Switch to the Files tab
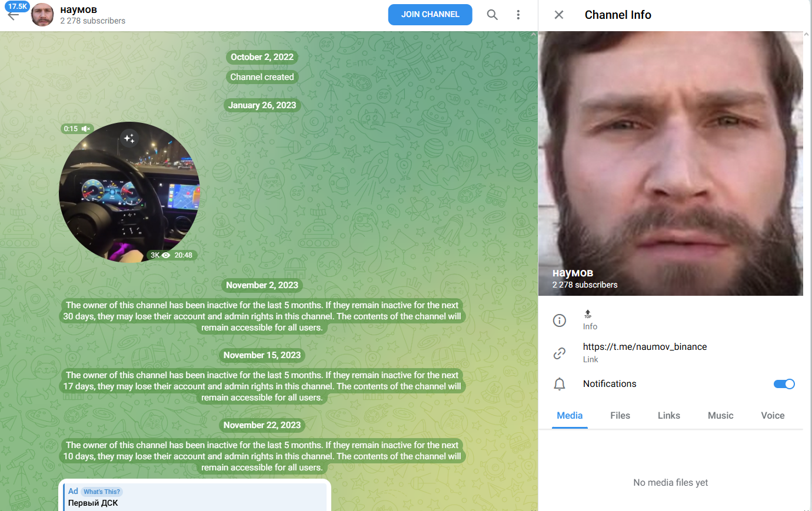 [x=620, y=415]
